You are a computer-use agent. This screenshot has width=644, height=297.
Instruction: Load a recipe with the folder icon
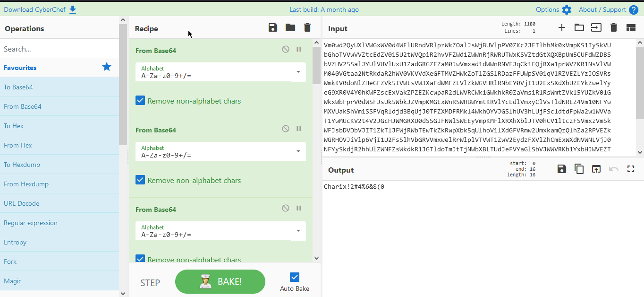290,28
